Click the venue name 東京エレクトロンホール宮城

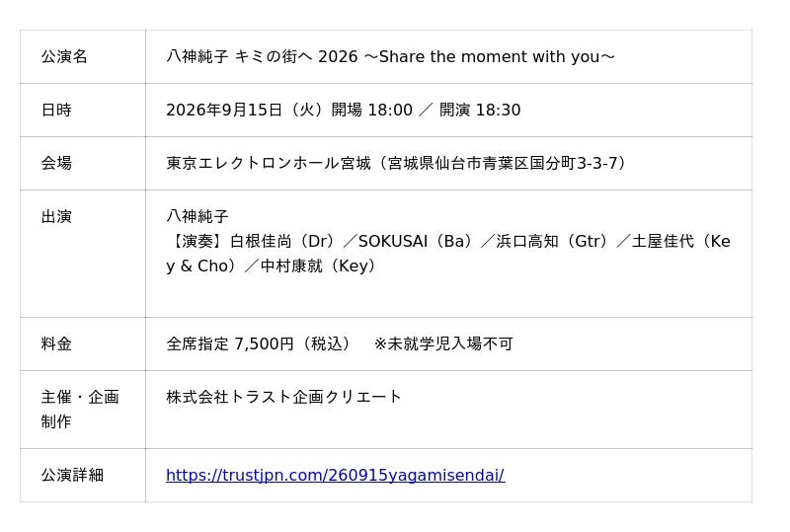click(x=269, y=163)
